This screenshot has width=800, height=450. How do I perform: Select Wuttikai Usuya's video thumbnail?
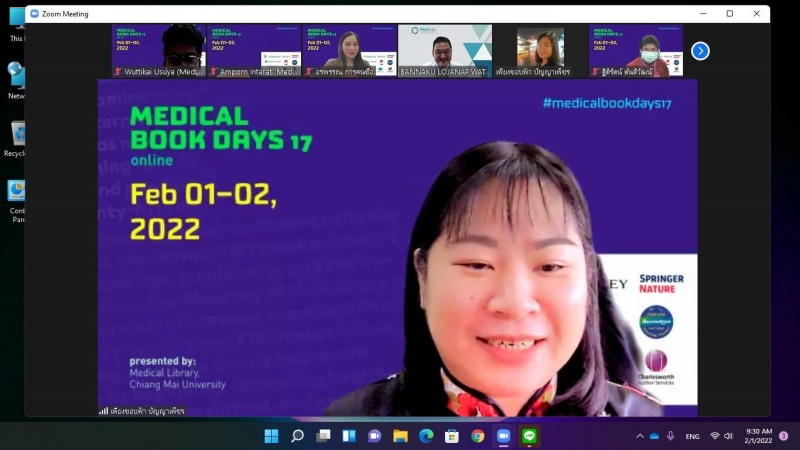click(159, 51)
